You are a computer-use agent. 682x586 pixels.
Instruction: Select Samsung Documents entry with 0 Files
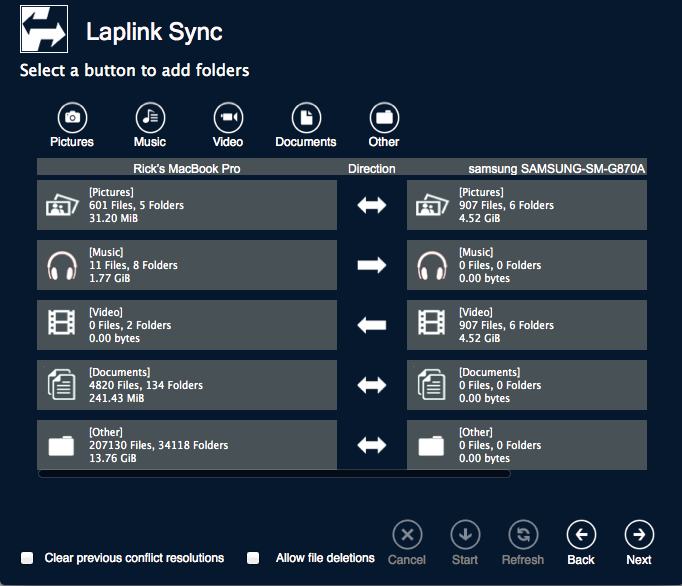[527, 385]
